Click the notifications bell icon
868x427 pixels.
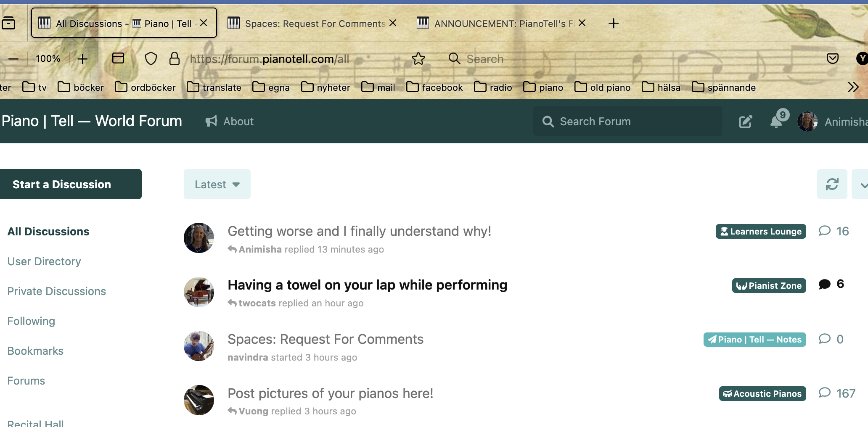(776, 121)
